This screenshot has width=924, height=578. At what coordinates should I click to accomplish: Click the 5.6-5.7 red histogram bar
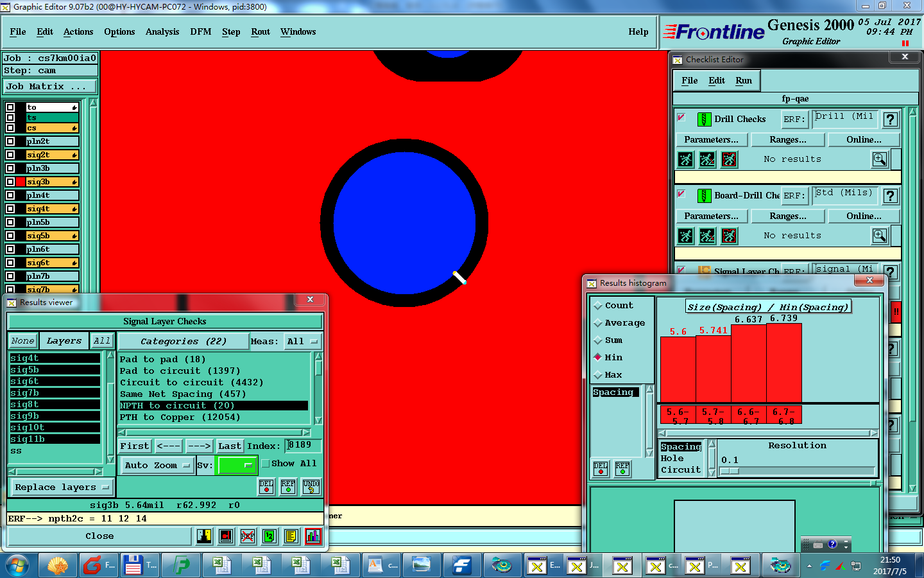point(678,369)
